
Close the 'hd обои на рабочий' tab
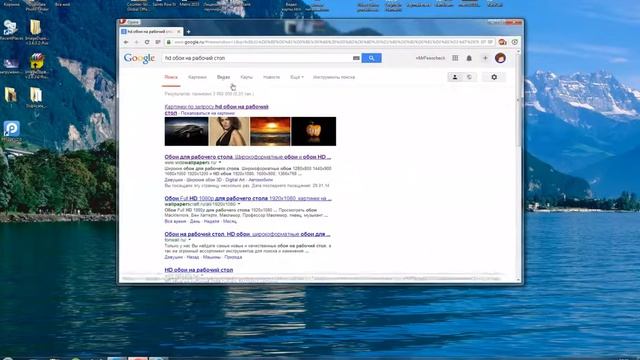click(x=179, y=31)
